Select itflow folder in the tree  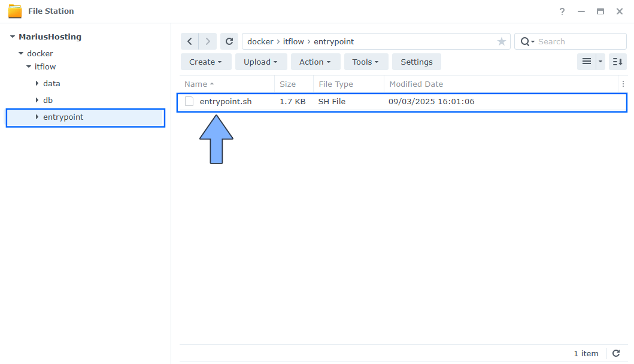click(x=45, y=66)
